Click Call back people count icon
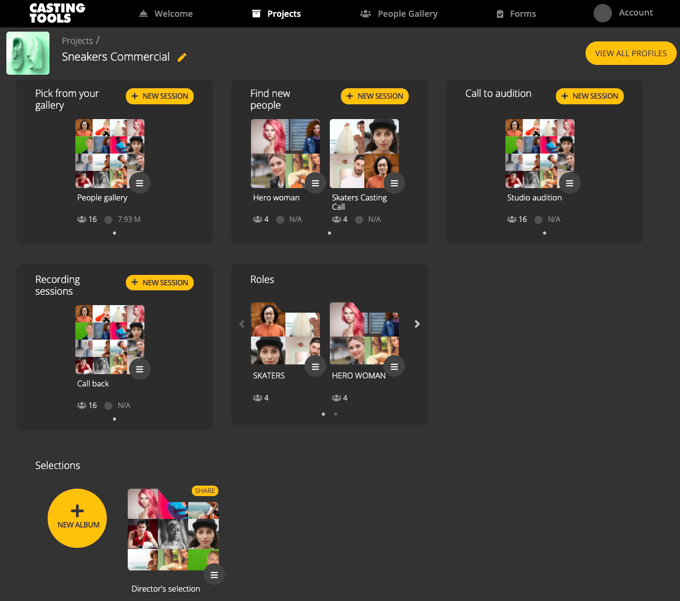 pyautogui.click(x=82, y=405)
